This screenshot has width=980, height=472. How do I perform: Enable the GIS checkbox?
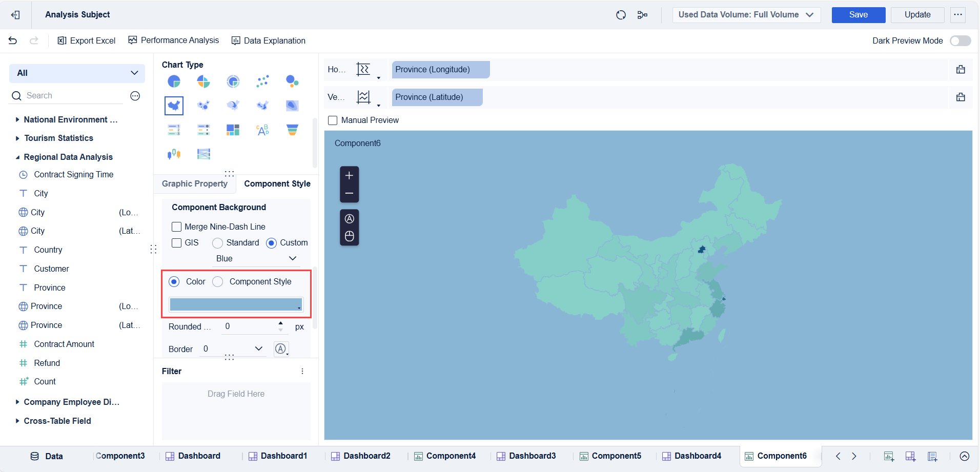click(x=176, y=242)
